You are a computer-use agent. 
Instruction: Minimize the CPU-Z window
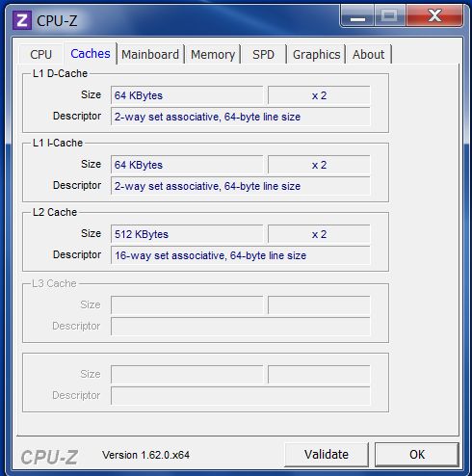[357, 15]
